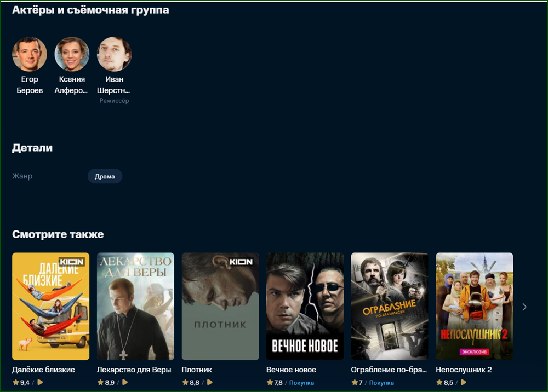Open Ксения Алферова actor photo
548x392 pixels.
(x=72, y=54)
